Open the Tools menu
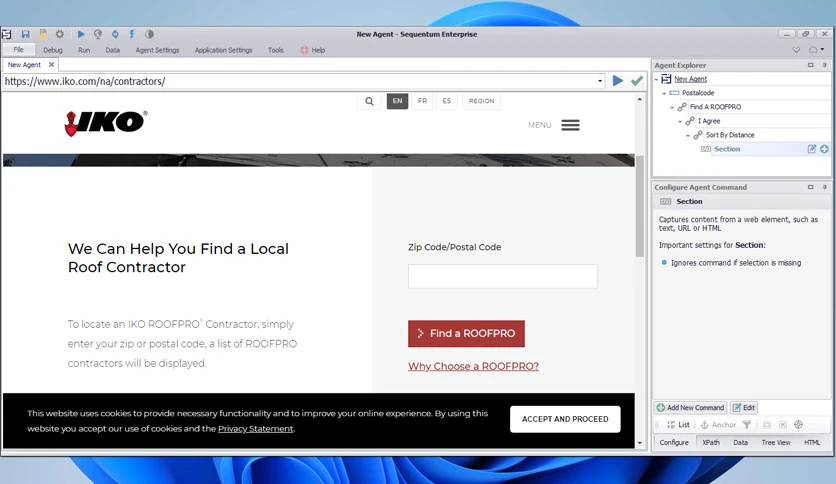Image resolution: width=836 pixels, height=484 pixels. pyautogui.click(x=276, y=50)
